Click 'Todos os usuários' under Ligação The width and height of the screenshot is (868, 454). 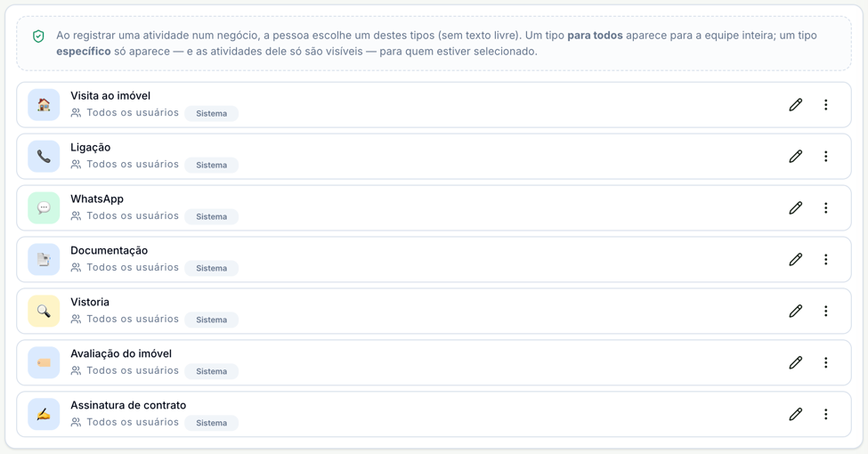(x=133, y=164)
